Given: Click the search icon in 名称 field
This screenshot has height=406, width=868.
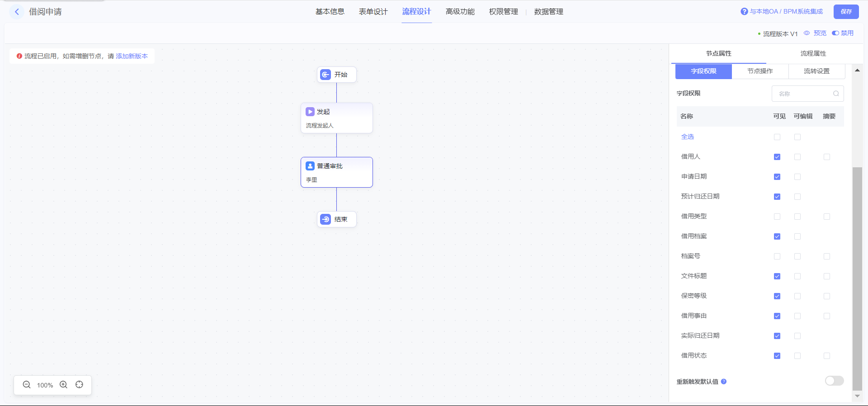Looking at the screenshot, I should (836, 94).
